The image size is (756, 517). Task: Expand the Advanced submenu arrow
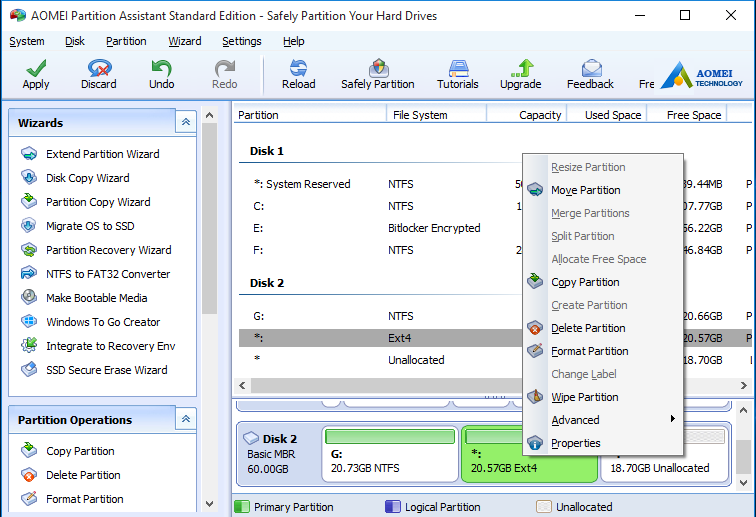pos(673,419)
